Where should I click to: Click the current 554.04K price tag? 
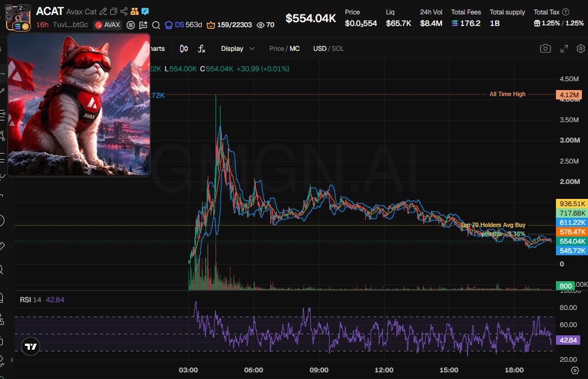tap(571, 241)
